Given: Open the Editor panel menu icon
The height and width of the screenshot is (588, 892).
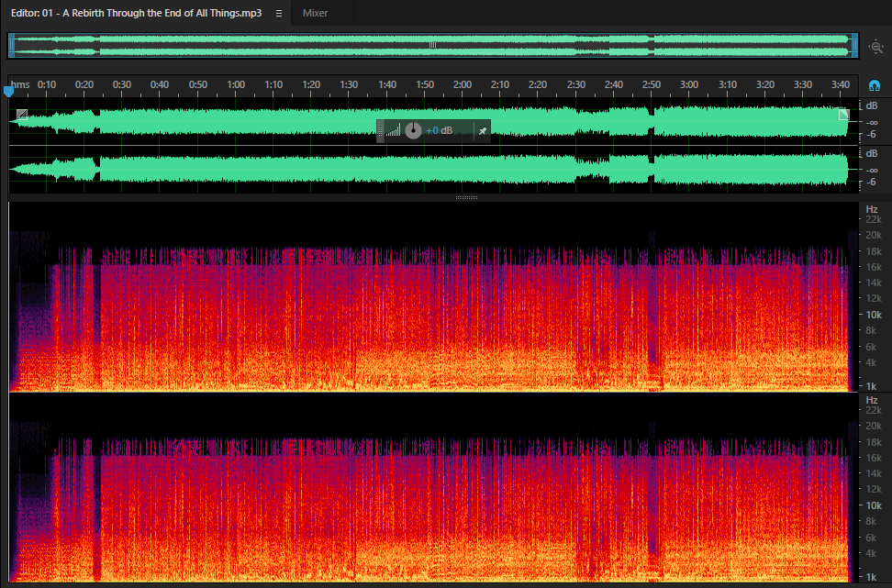Looking at the screenshot, I should point(279,13).
